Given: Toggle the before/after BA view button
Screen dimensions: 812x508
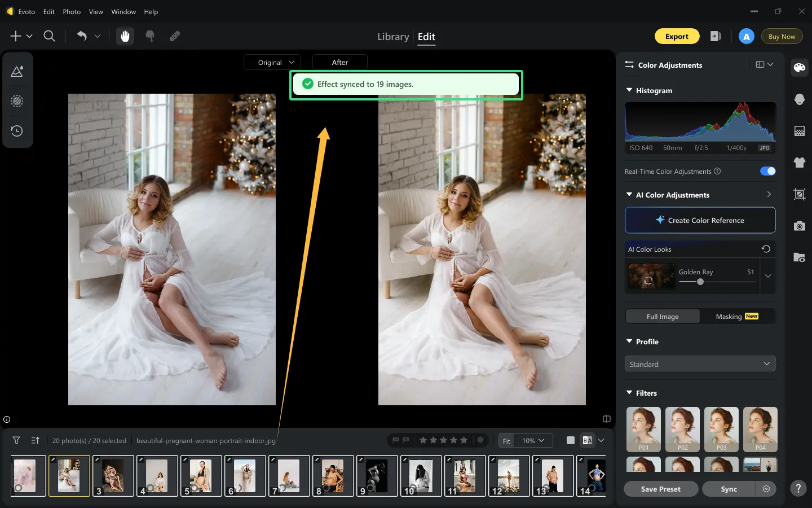Looking at the screenshot, I should (588, 440).
